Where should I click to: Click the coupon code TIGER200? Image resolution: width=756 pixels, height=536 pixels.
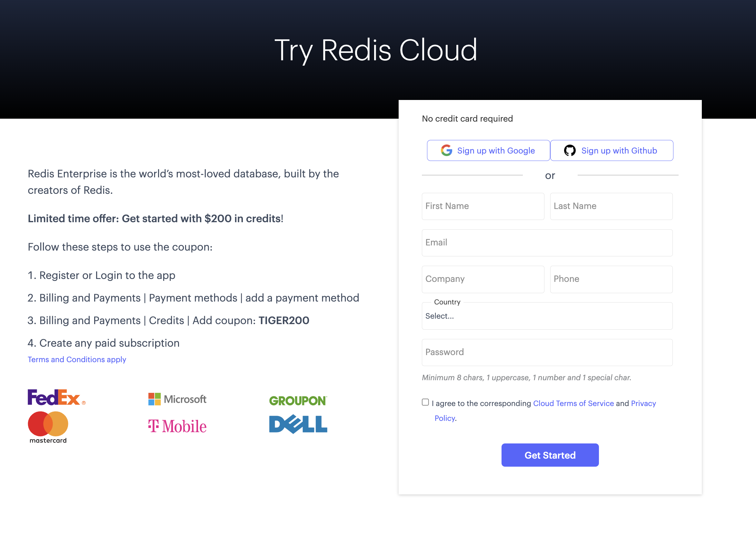(284, 321)
